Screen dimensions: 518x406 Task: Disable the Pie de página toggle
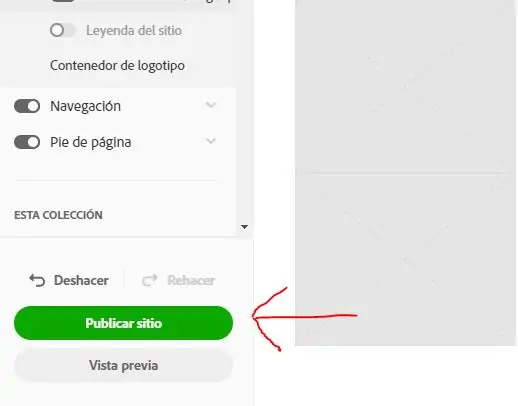[x=27, y=142]
